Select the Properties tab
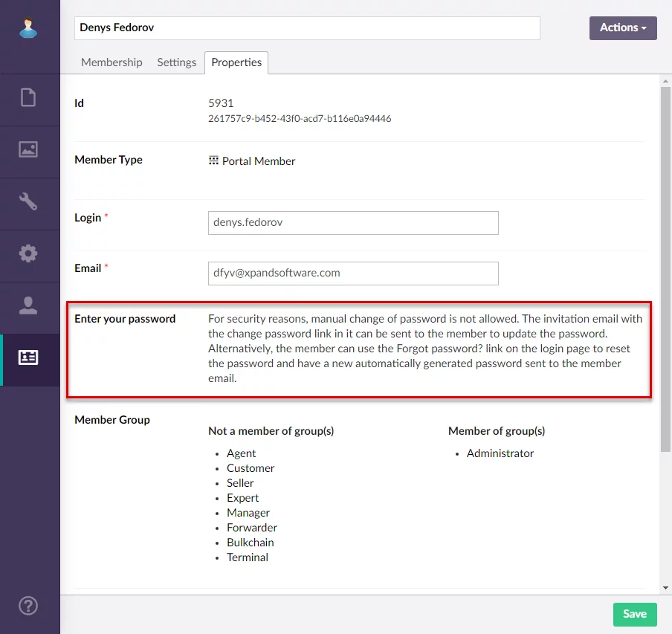Viewport: 672px width, 634px height. [236, 62]
